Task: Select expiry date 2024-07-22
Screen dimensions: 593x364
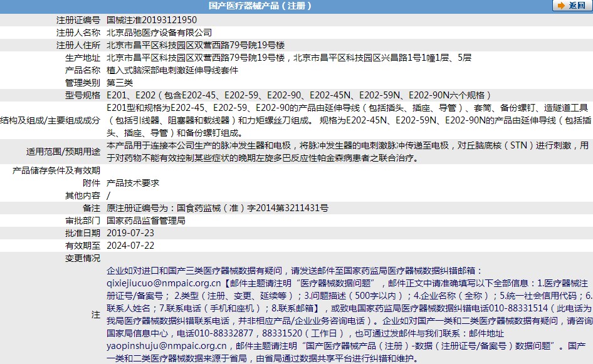Action: coord(130,246)
